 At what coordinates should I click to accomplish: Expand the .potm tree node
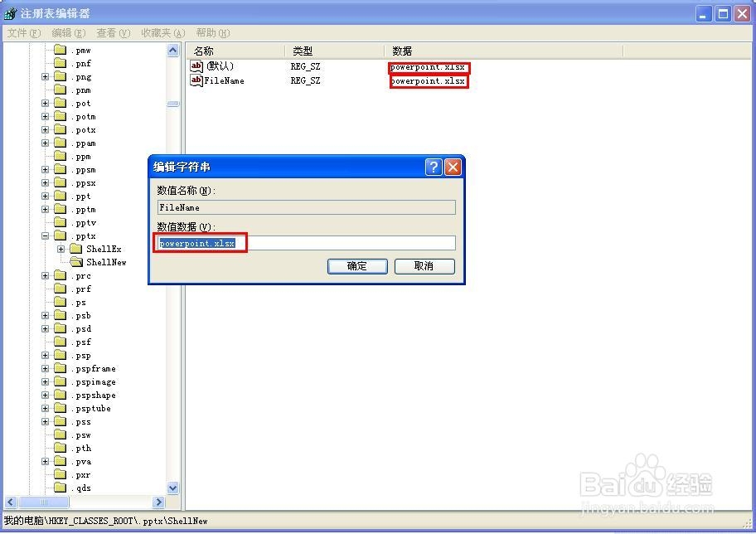tap(43, 116)
